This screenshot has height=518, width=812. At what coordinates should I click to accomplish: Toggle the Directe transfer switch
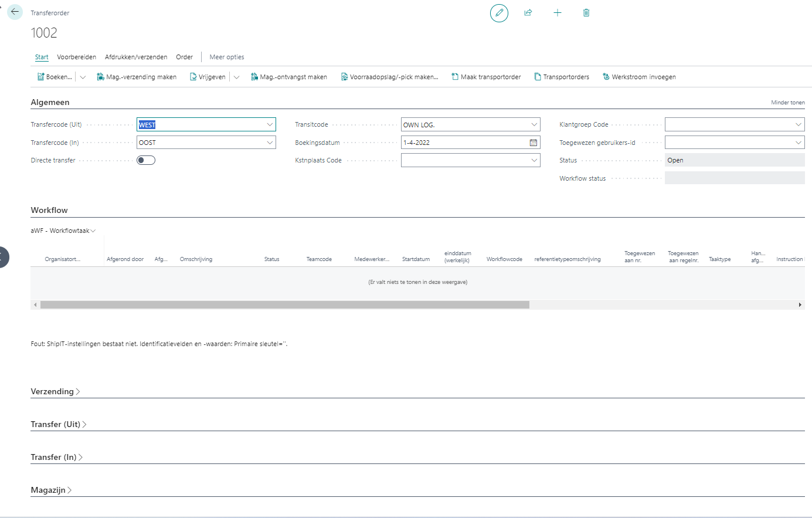pyautogui.click(x=146, y=160)
